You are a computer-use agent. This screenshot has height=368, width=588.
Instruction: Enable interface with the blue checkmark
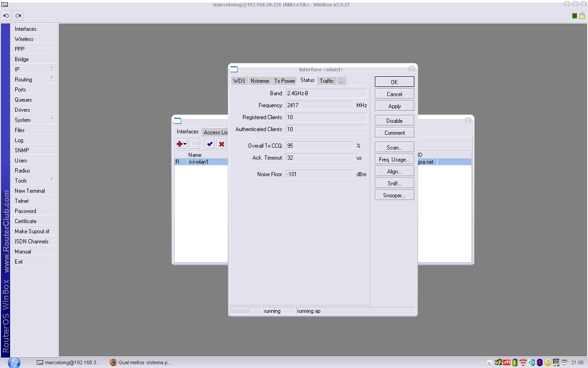tap(209, 144)
